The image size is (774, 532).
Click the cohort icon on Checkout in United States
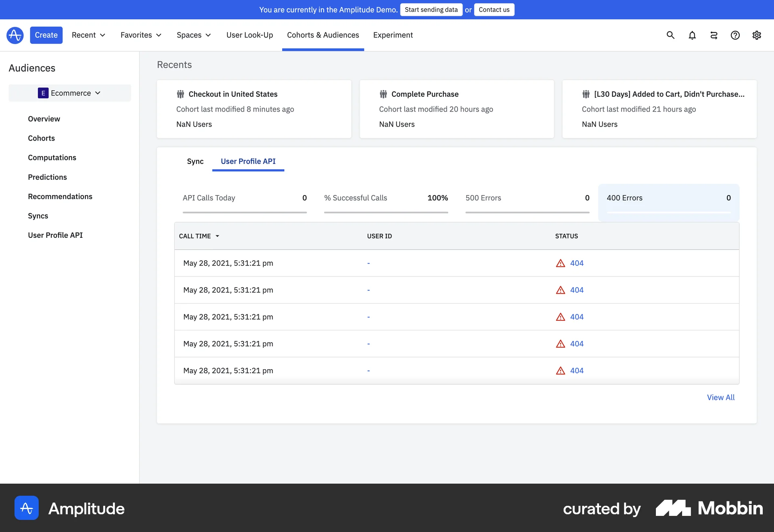(180, 94)
